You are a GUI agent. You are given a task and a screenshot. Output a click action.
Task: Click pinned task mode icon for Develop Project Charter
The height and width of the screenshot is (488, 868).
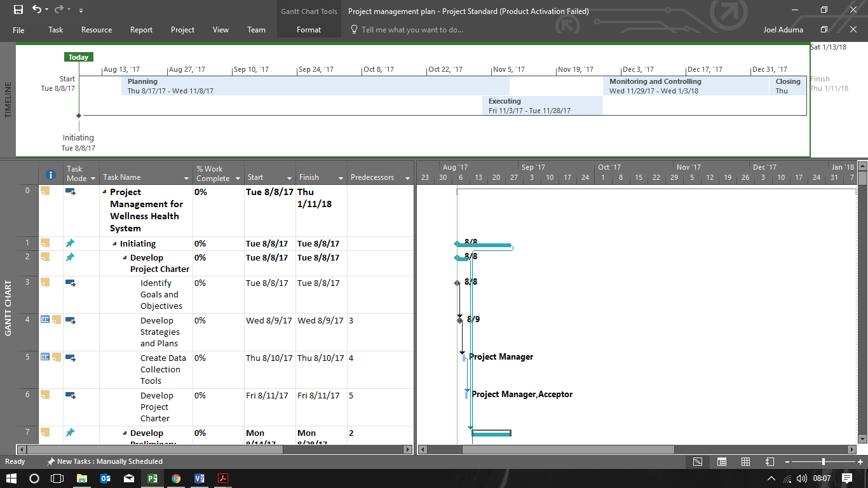point(71,257)
